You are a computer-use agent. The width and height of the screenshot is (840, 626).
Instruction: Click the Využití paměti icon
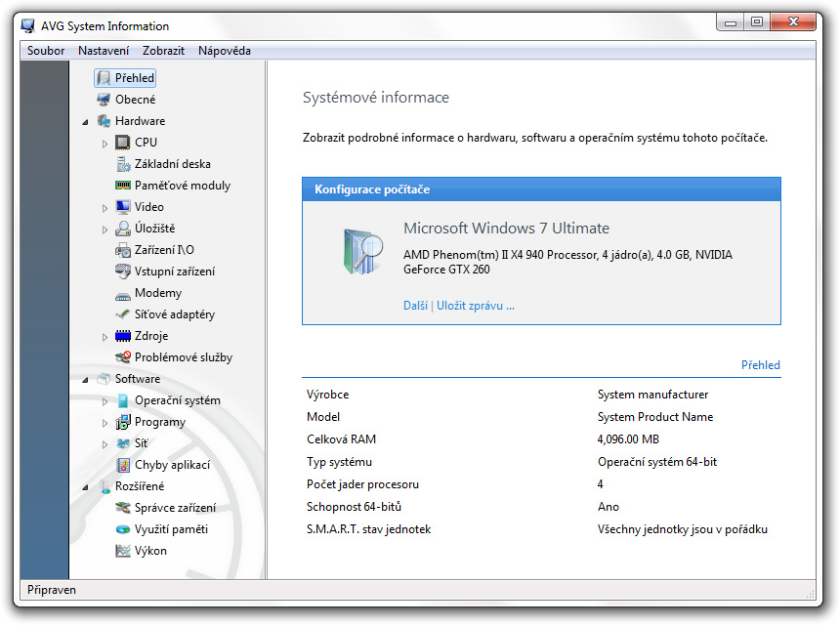pyautogui.click(x=123, y=529)
